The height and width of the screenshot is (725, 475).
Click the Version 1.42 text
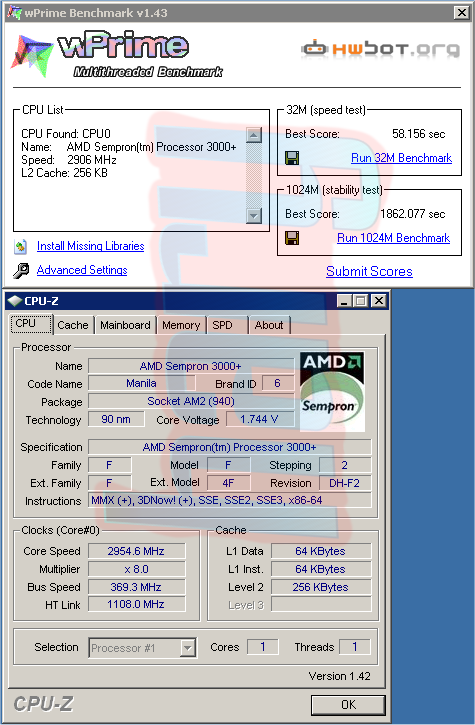pyautogui.click(x=339, y=676)
